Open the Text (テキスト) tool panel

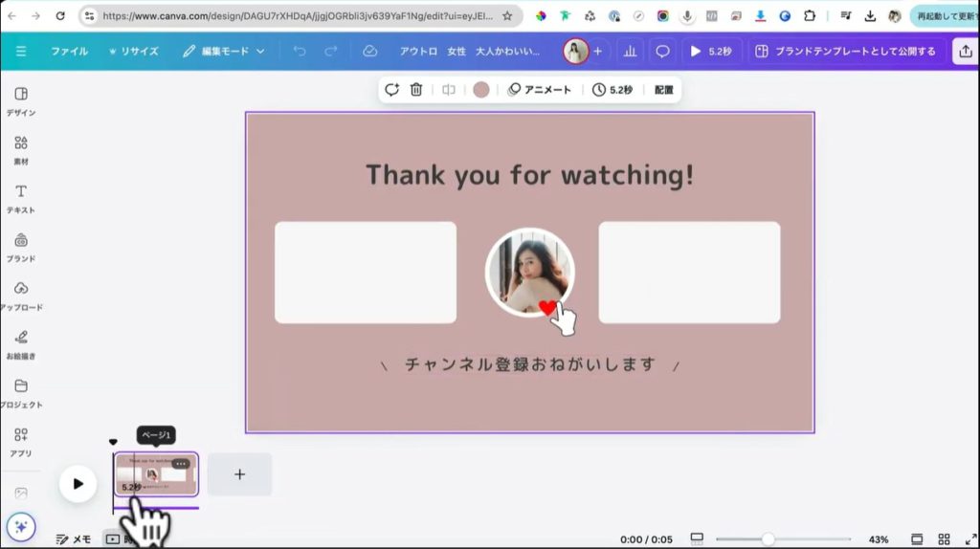(21, 198)
